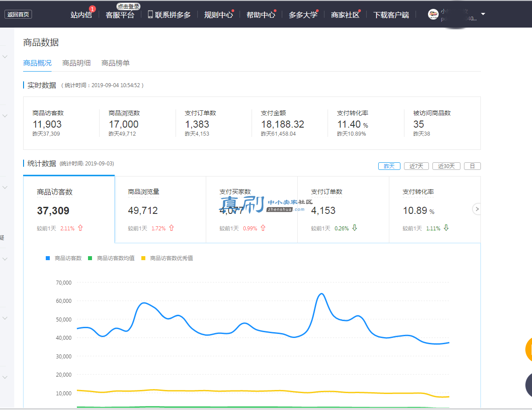This screenshot has height=410, width=532.
Task: Select the 支付买家数 stat card
Action: click(x=252, y=209)
